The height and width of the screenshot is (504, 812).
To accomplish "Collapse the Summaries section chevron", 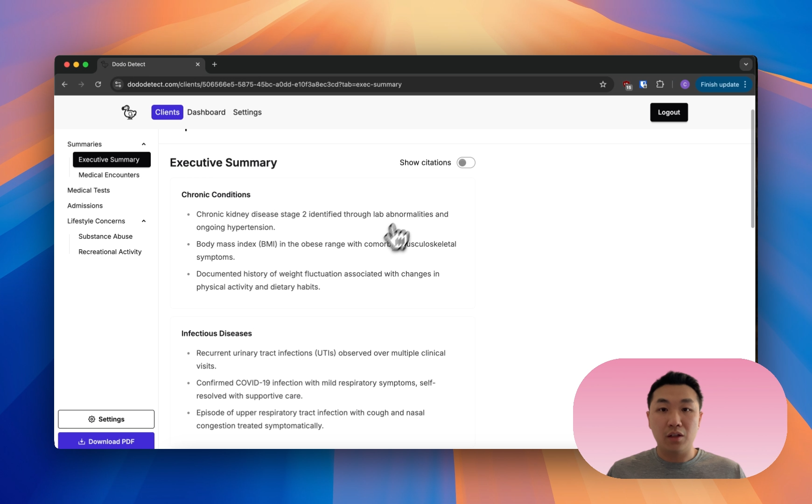I will click(x=144, y=144).
